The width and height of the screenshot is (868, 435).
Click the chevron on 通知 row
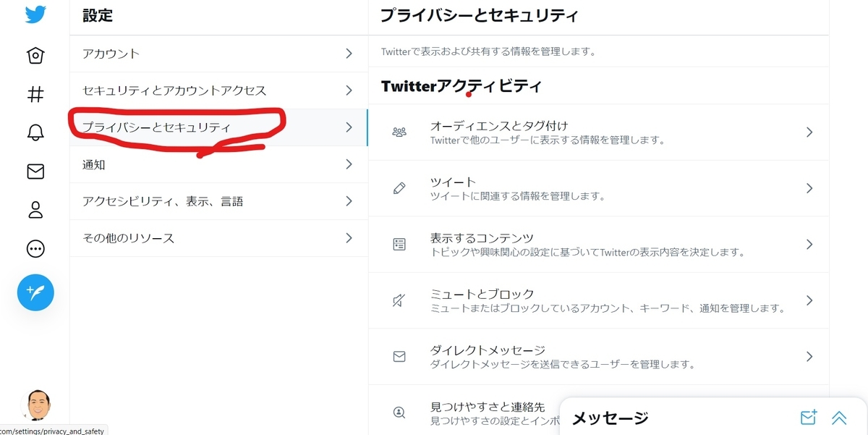349,164
